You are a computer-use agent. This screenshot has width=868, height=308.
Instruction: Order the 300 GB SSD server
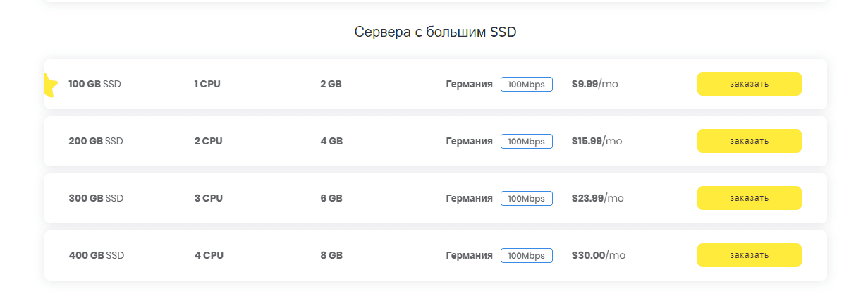coord(749,198)
